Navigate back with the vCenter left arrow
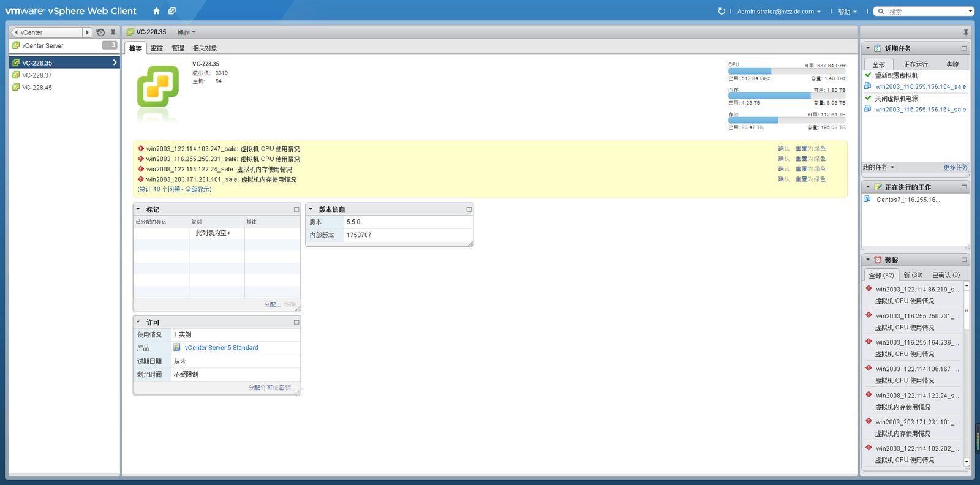The height and width of the screenshot is (485, 980). click(15, 32)
